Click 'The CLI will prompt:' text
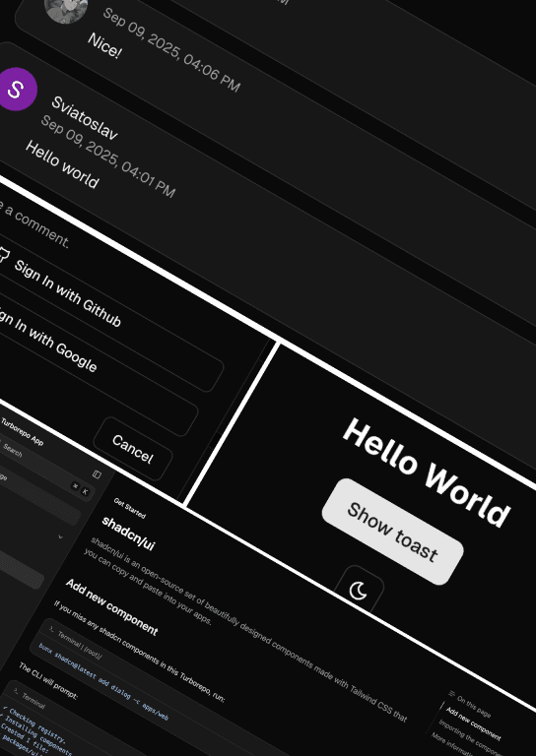Image resolution: width=536 pixels, height=756 pixels. pos(48,681)
